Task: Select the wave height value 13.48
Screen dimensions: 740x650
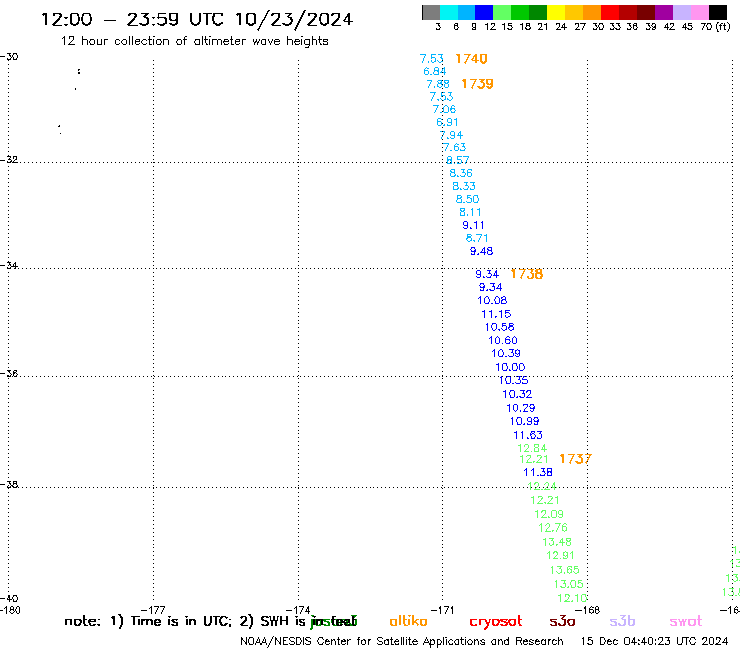Action: [x=557, y=542]
